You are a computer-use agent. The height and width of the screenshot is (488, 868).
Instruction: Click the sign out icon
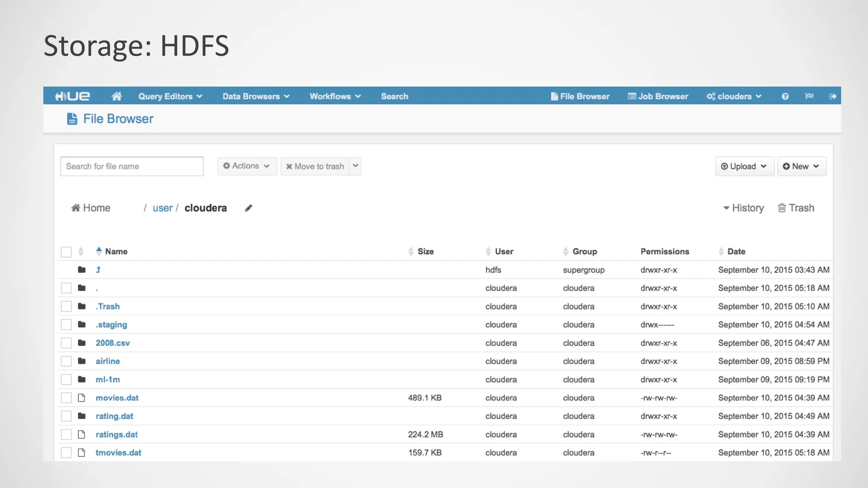click(833, 96)
